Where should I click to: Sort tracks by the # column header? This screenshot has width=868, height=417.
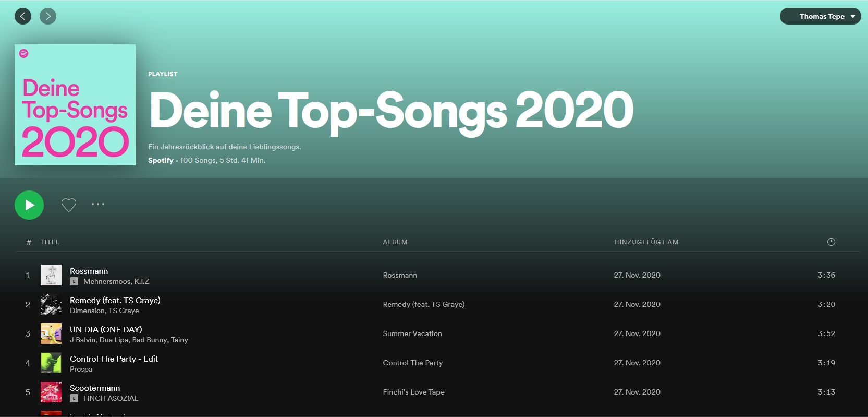click(29, 242)
